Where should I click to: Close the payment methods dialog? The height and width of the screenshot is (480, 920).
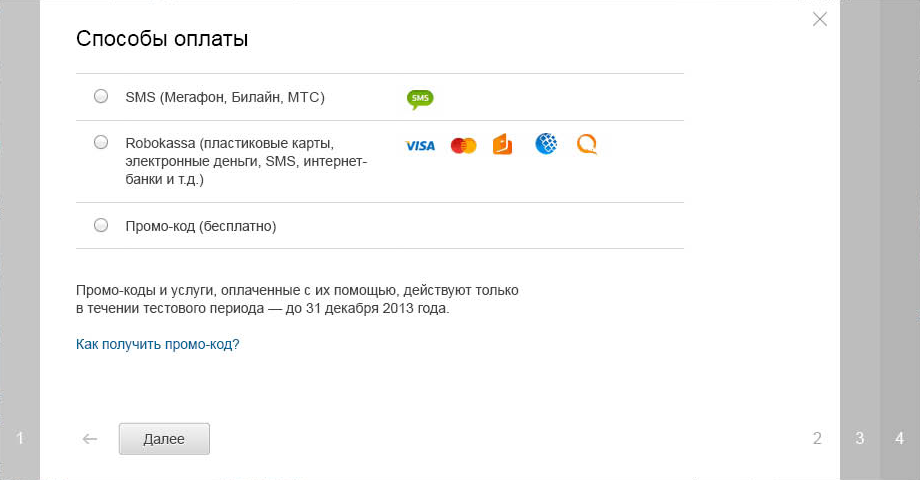tap(820, 19)
